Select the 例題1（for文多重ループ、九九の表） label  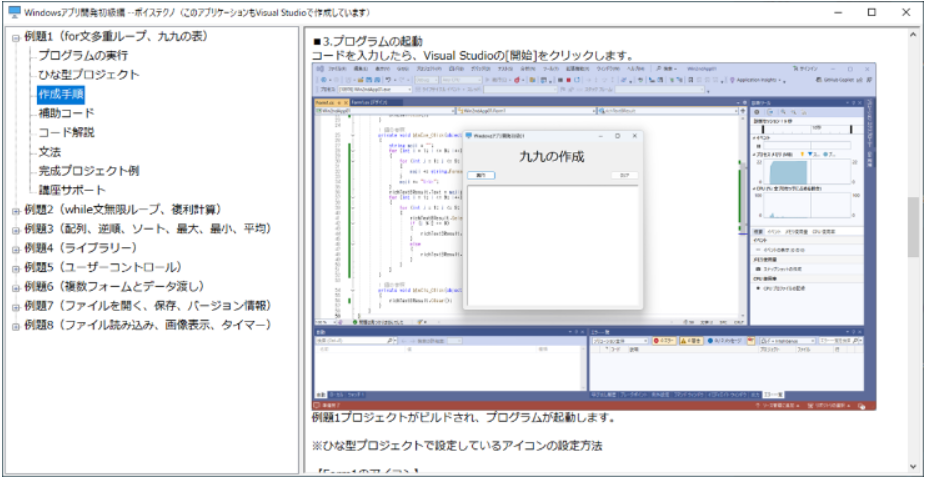117,37
